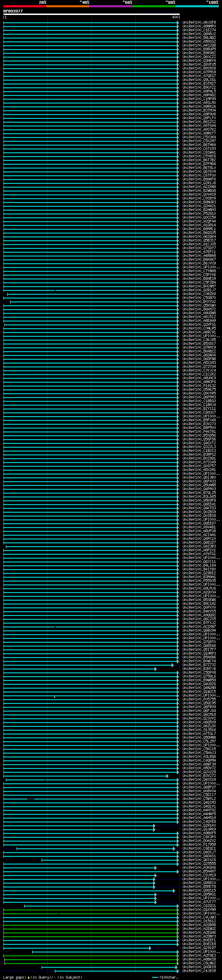Viewport: 222px width, 980px height.
Task: Select label UniRef100_Q2R1K0
Action: click(199, 825)
